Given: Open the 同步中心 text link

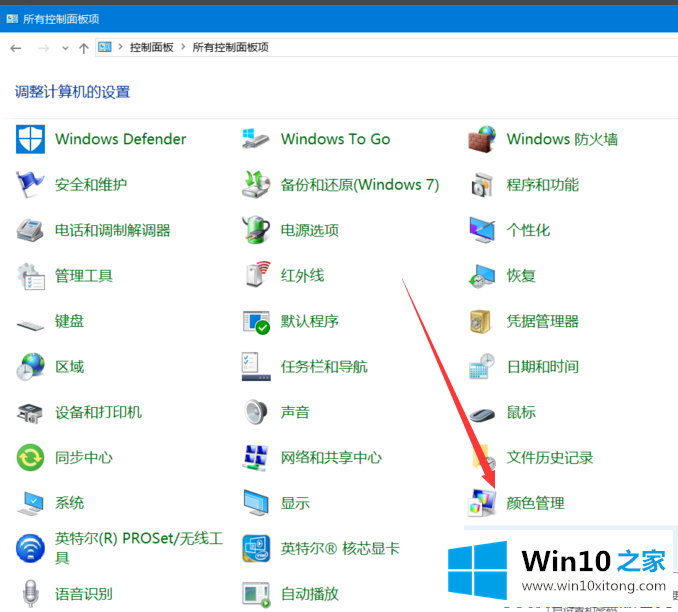Looking at the screenshot, I should (x=84, y=458).
